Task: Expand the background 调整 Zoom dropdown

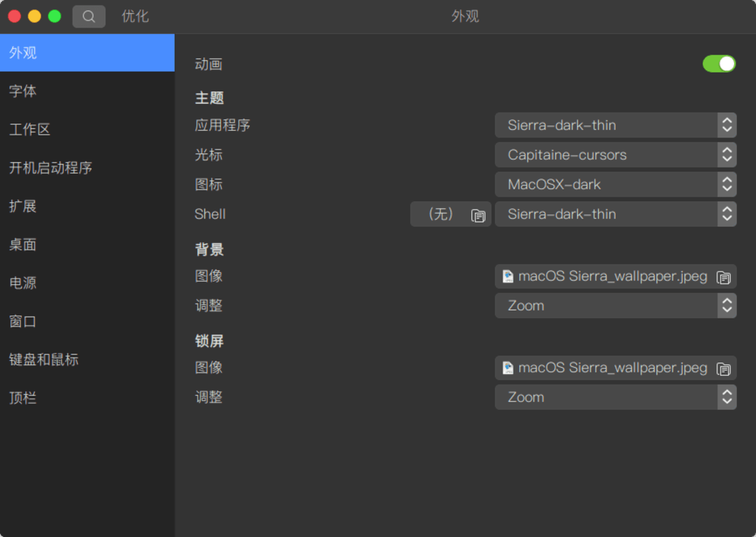Action: click(615, 306)
